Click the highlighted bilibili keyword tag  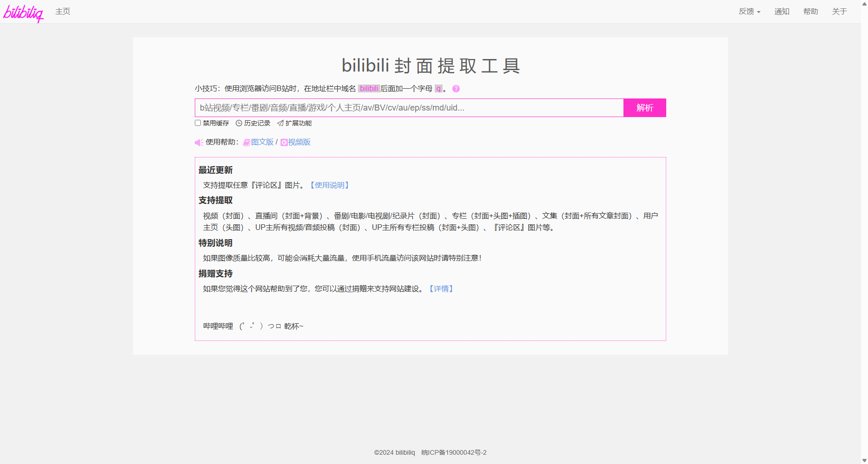point(369,89)
